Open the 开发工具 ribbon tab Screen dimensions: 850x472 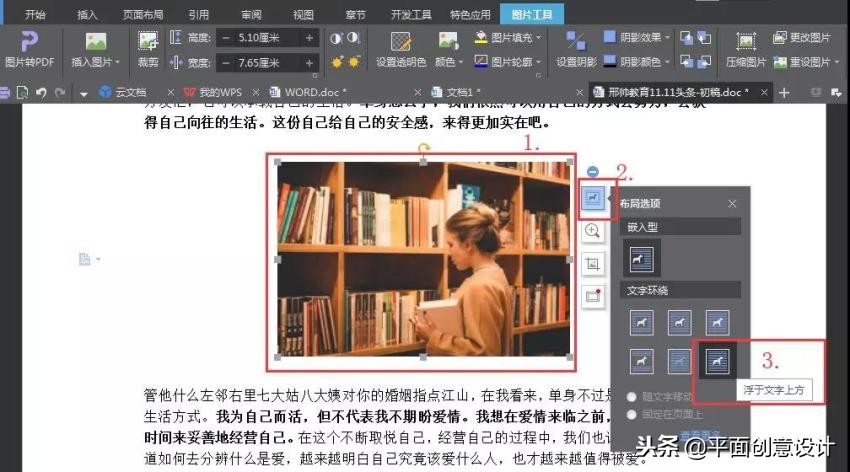[411, 15]
